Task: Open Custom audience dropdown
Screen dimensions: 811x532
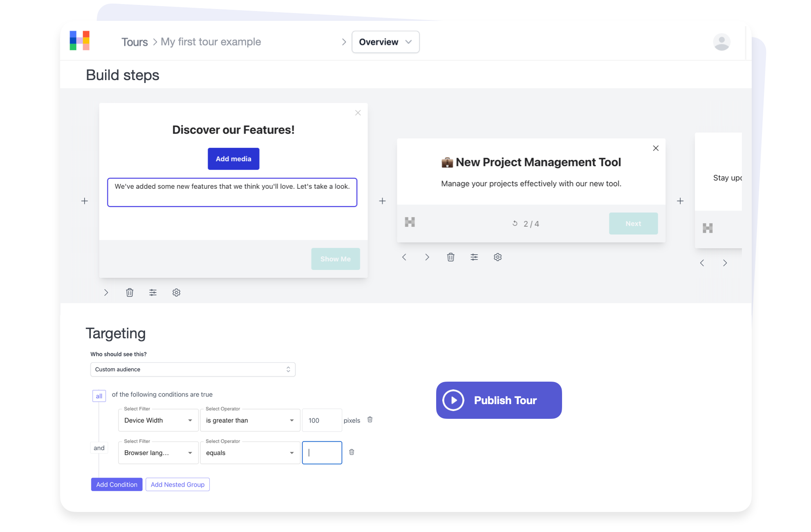Action: point(193,369)
